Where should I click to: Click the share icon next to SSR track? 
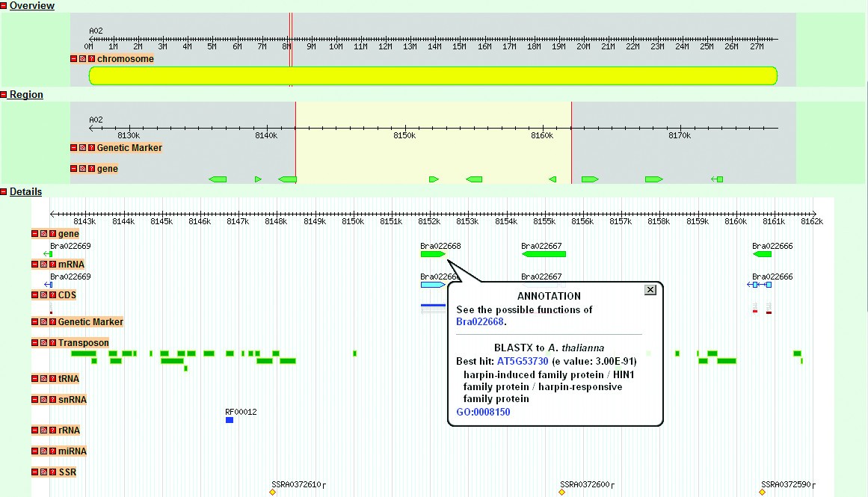coord(43,472)
